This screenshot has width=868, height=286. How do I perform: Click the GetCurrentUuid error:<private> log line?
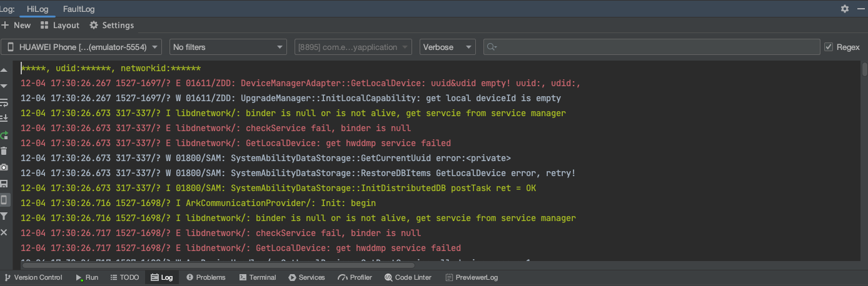[x=266, y=158]
